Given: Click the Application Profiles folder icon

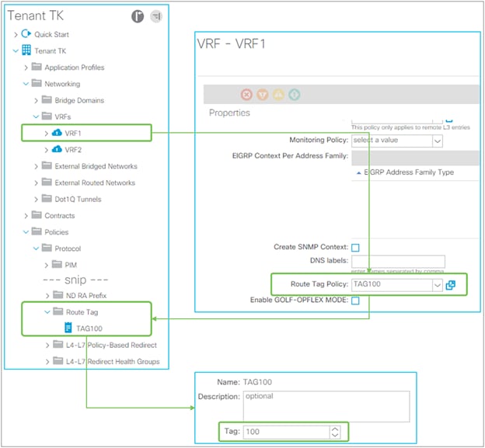Looking at the screenshot, I should click(x=37, y=67).
